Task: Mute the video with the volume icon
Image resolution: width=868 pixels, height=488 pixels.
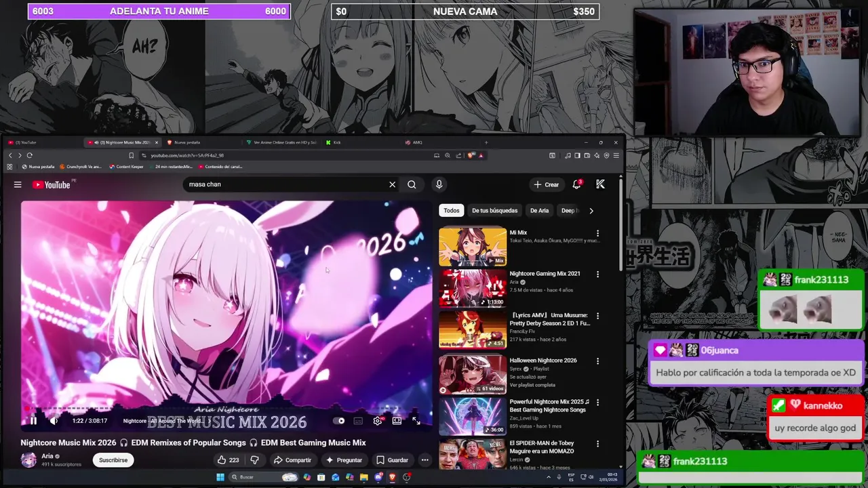Action: [x=54, y=421]
